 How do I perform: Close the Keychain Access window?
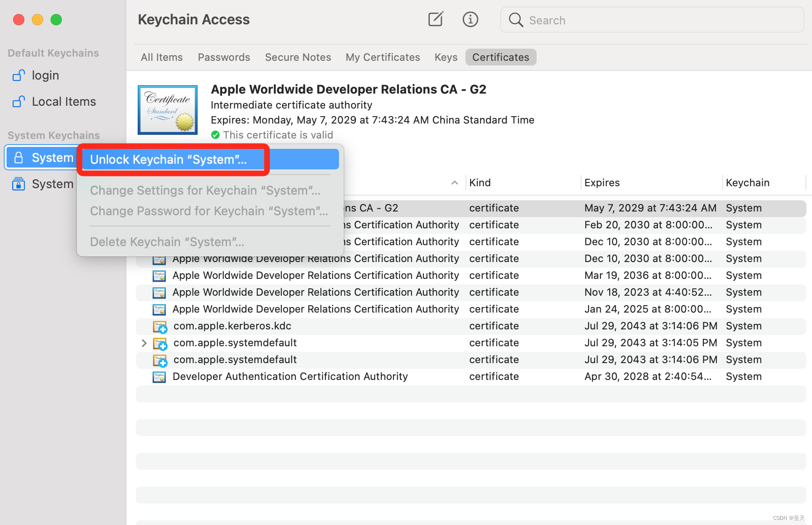[x=19, y=20]
